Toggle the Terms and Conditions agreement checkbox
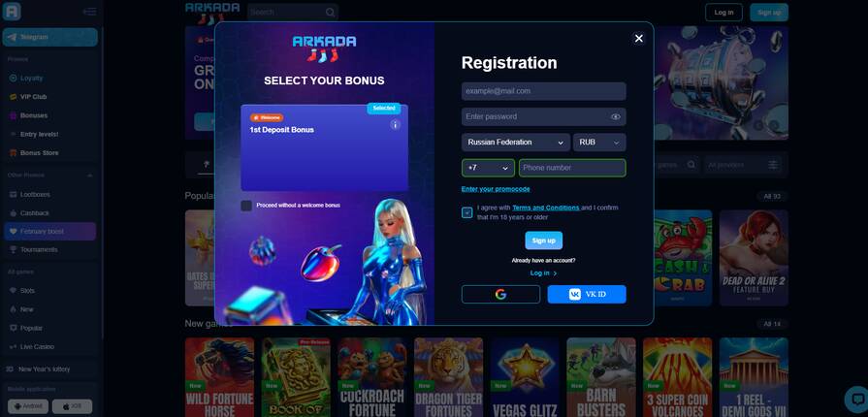 (467, 212)
